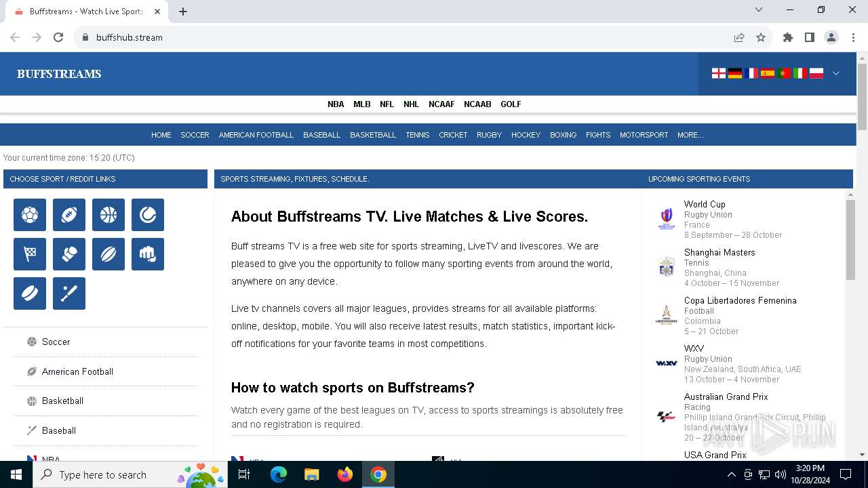Open a new tab with plus button
The height and width of the screenshot is (488, 868).
[183, 12]
